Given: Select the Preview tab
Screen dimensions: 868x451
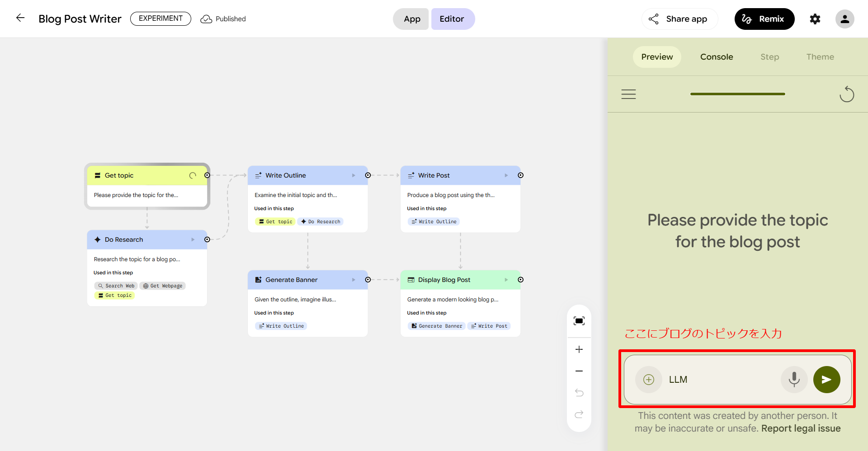Looking at the screenshot, I should pos(657,57).
